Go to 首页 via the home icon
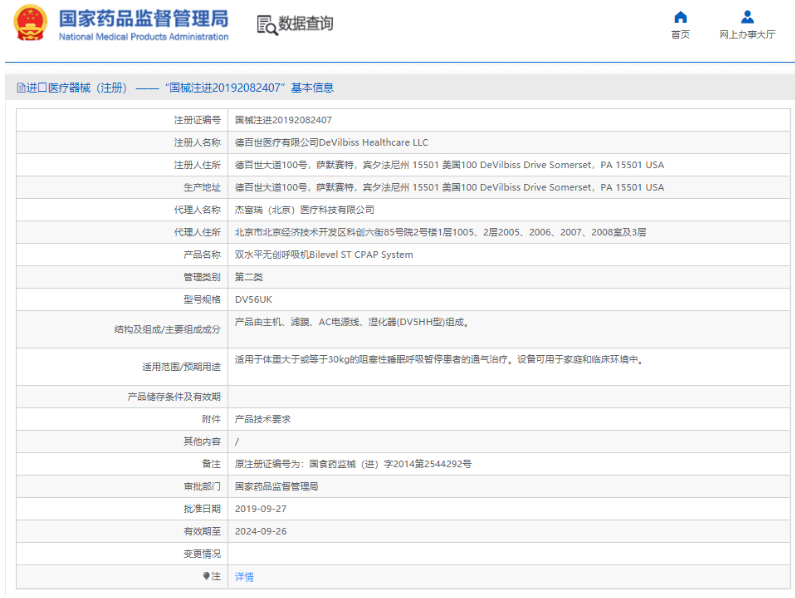 tap(680, 17)
